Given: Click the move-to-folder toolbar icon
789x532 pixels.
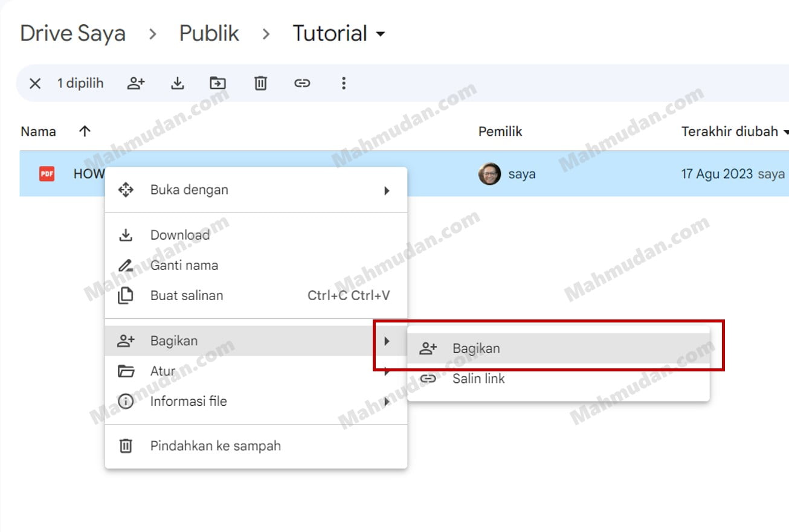Looking at the screenshot, I should coord(217,83).
